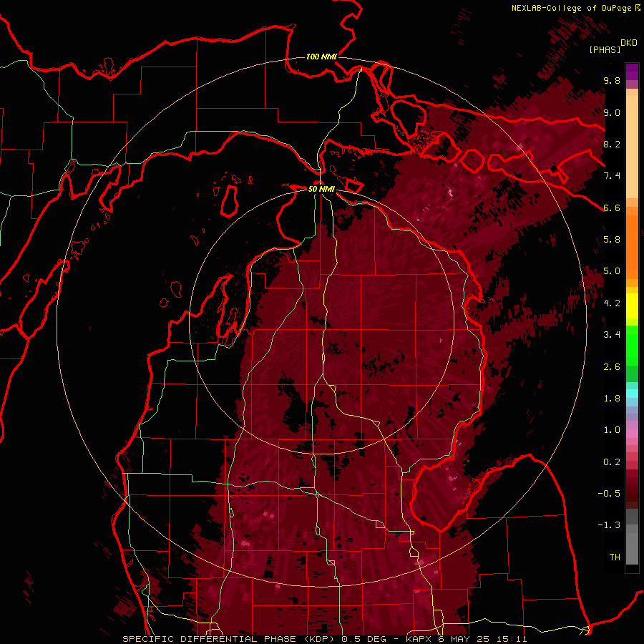Click the 8.2 legend value

click(x=612, y=144)
